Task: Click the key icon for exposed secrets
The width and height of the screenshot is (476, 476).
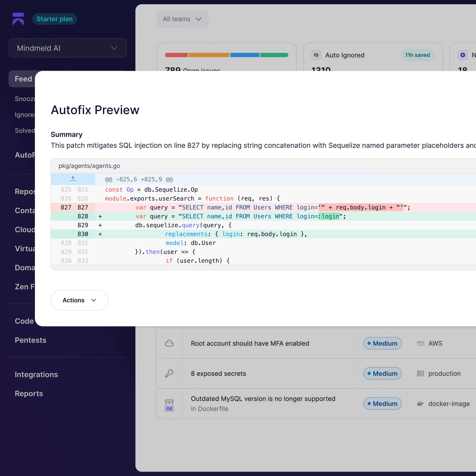Action: coord(169,373)
